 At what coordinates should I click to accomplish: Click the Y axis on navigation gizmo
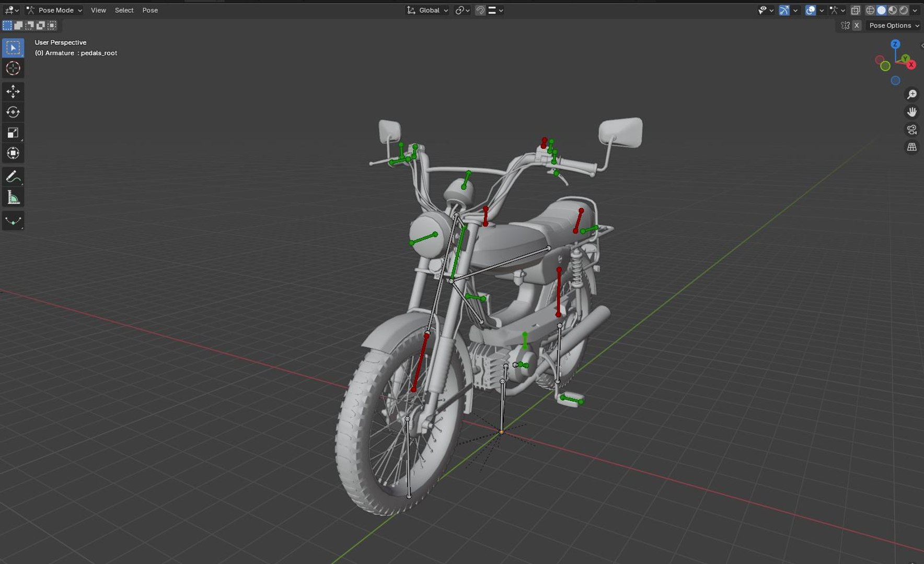coord(905,58)
